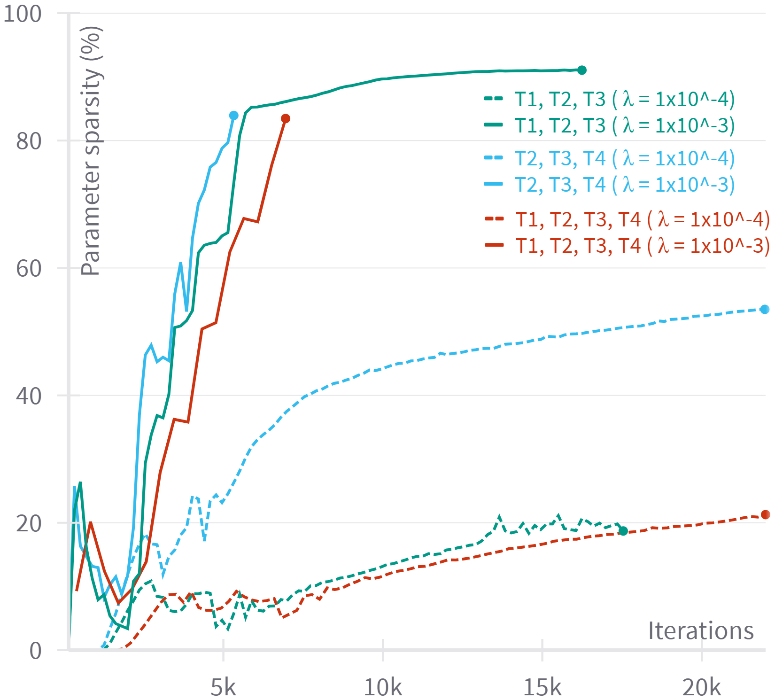Click the 10k tick label on x-axis

pos(383,688)
